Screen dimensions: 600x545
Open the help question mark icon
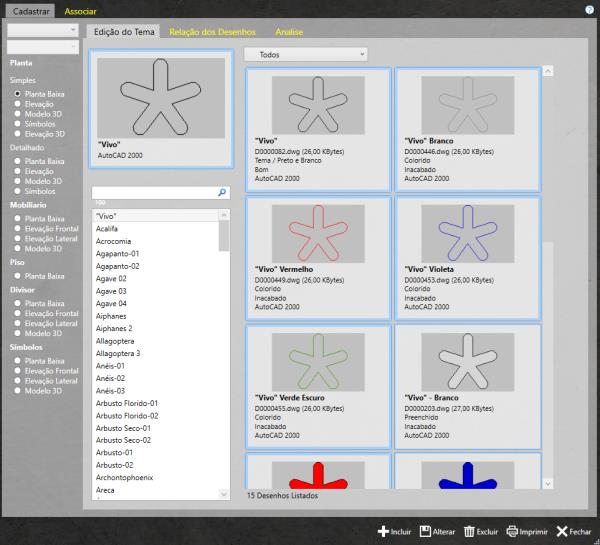click(589, 10)
